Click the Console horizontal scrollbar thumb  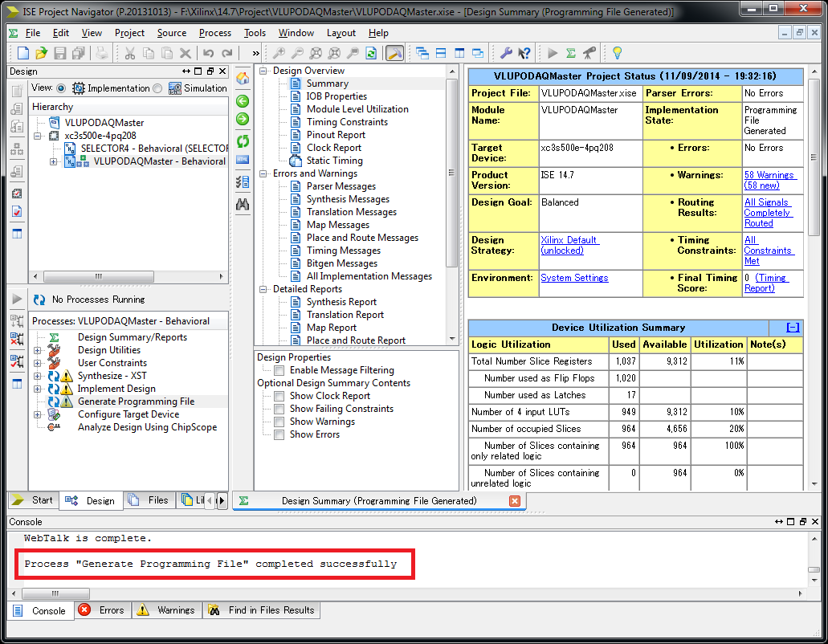(x=55, y=593)
